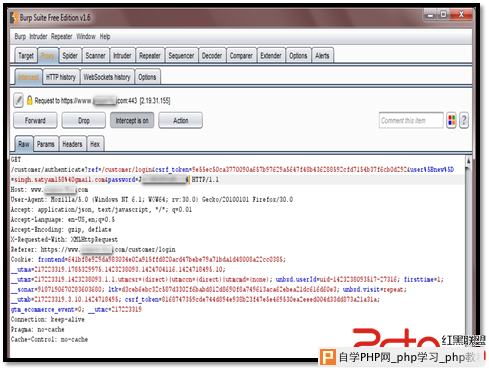Open the Params view tab
Image resolution: width=489 pixels, height=371 pixels.
tap(46, 144)
